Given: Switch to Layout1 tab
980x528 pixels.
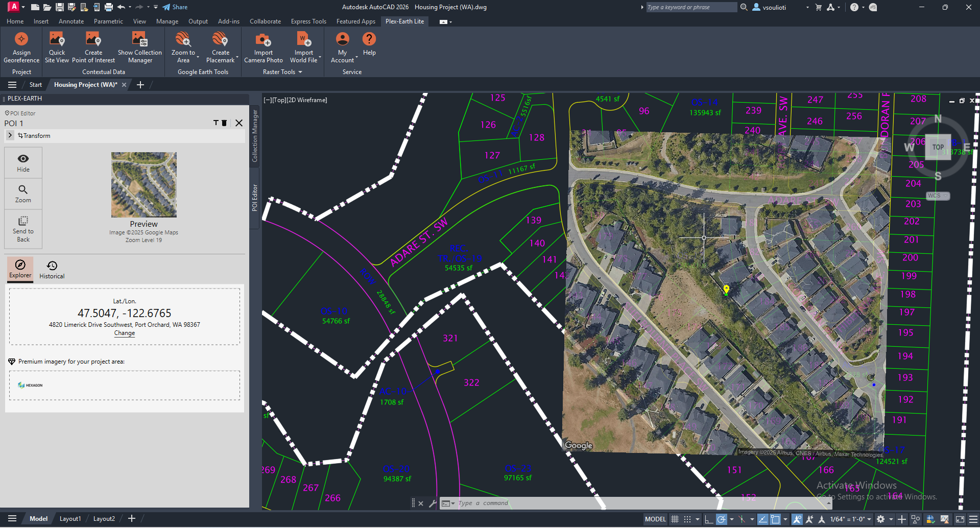Looking at the screenshot, I should [70, 519].
